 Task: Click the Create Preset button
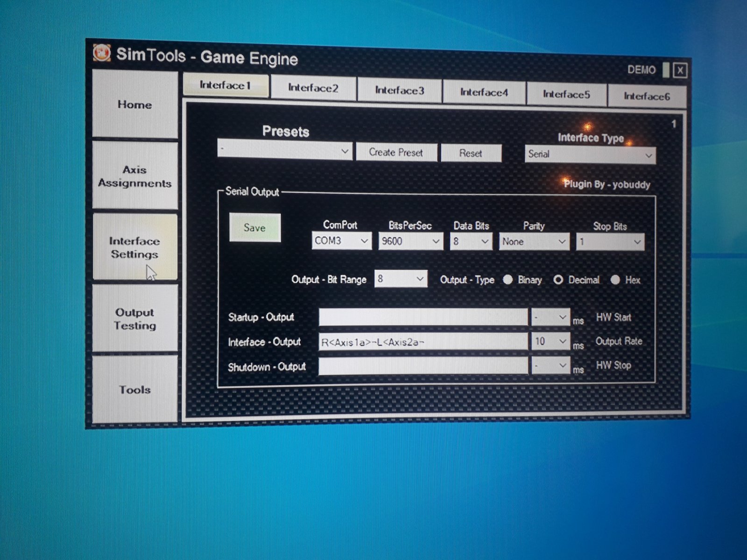(x=396, y=152)
